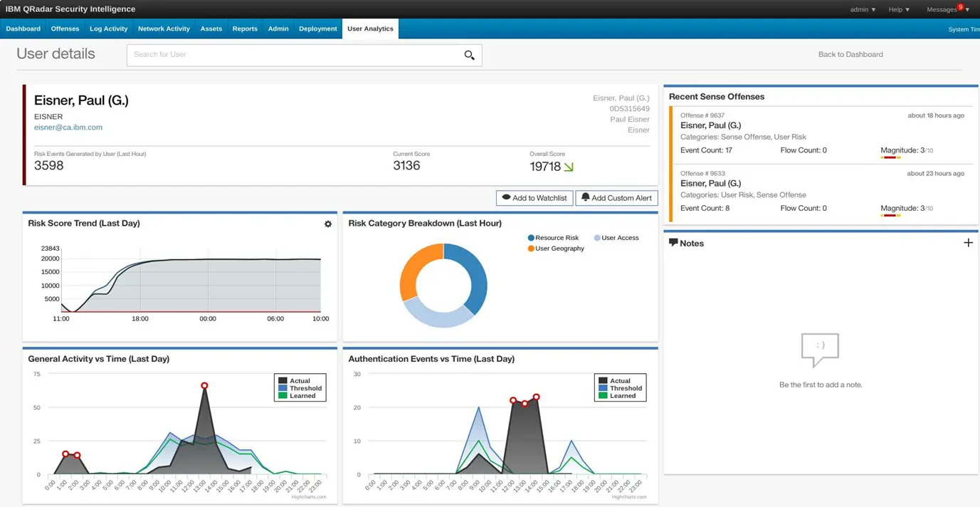980x507 pixels.
Task: Click Add to Watchlist button
Action: pyautogui.click(x=534, y=198)
